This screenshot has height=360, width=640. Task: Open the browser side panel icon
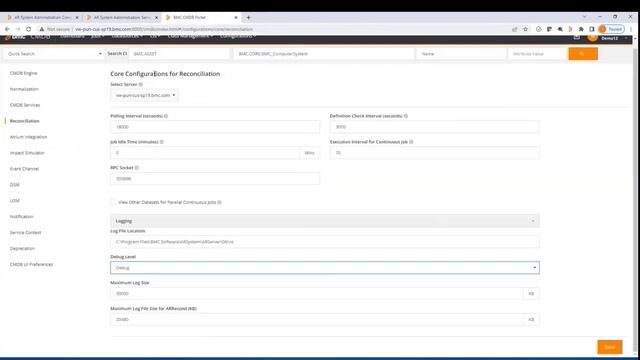point(591,29)
